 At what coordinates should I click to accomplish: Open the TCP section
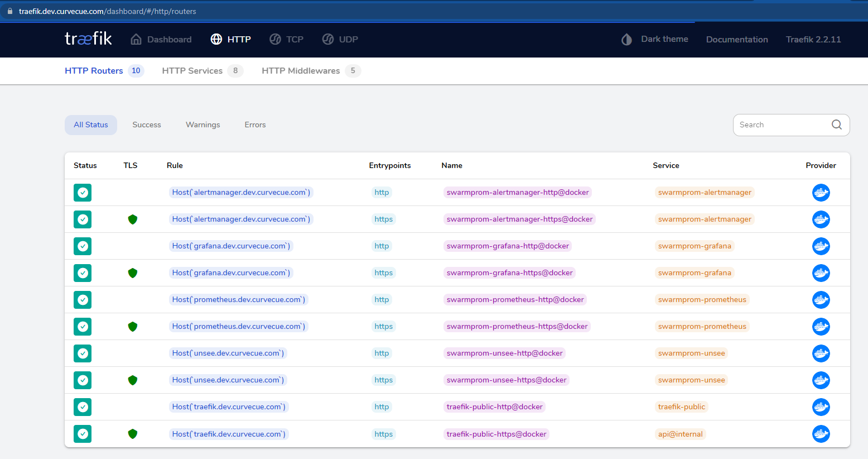(286, 39)
